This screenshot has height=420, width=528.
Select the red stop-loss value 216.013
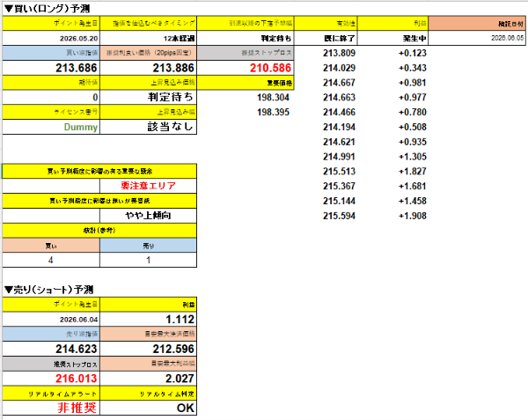point(51,379)
